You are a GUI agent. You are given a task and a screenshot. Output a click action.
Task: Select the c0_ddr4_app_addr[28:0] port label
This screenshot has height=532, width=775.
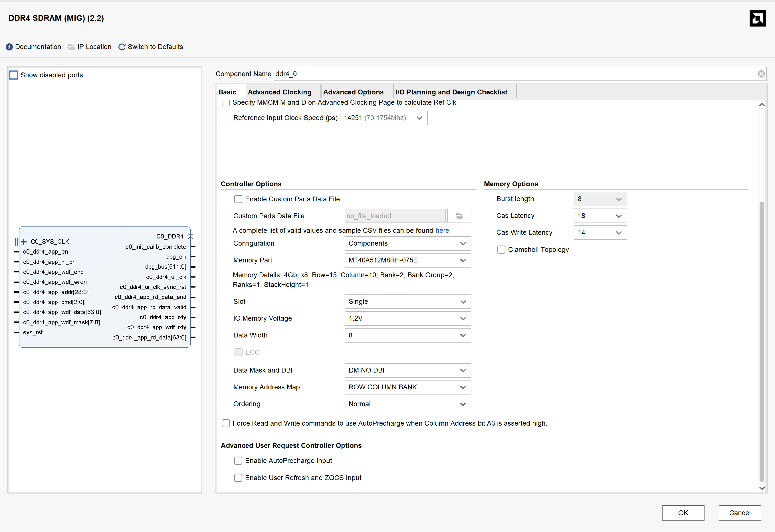pyautogui.click(x=56, y=292)
